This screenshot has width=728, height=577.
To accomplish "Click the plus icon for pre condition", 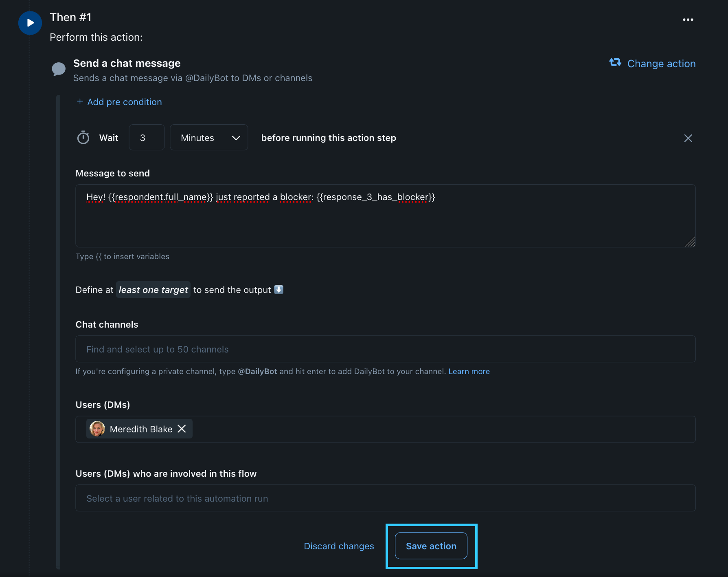I will click(80, 101).
